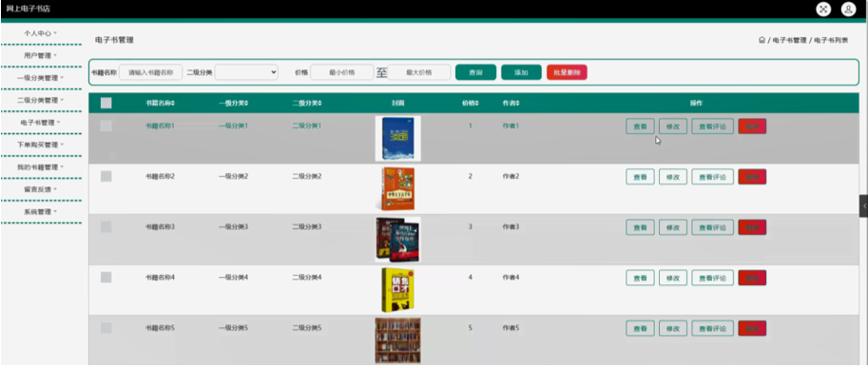
Task: Open 下单购买管理 in the sidebar
Action: coord(41,145)
